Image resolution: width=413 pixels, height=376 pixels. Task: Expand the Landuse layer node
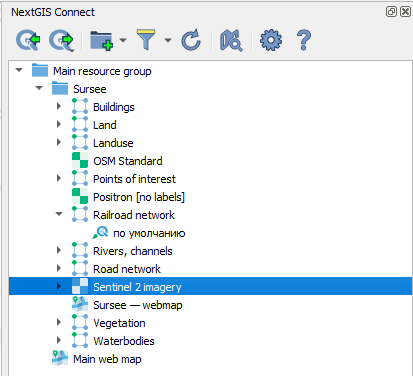pyautogui.click(x=59, y=142)
